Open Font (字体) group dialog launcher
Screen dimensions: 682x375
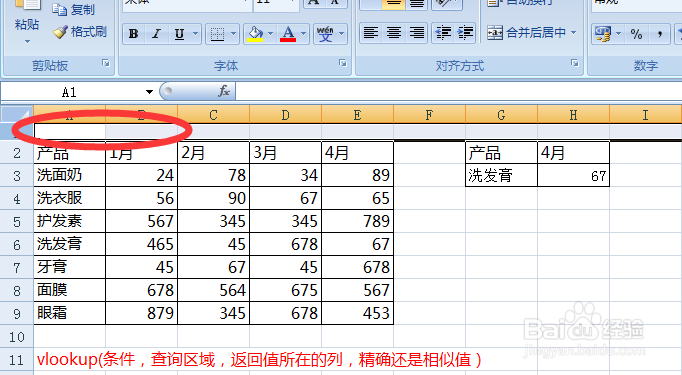(343, 64)
